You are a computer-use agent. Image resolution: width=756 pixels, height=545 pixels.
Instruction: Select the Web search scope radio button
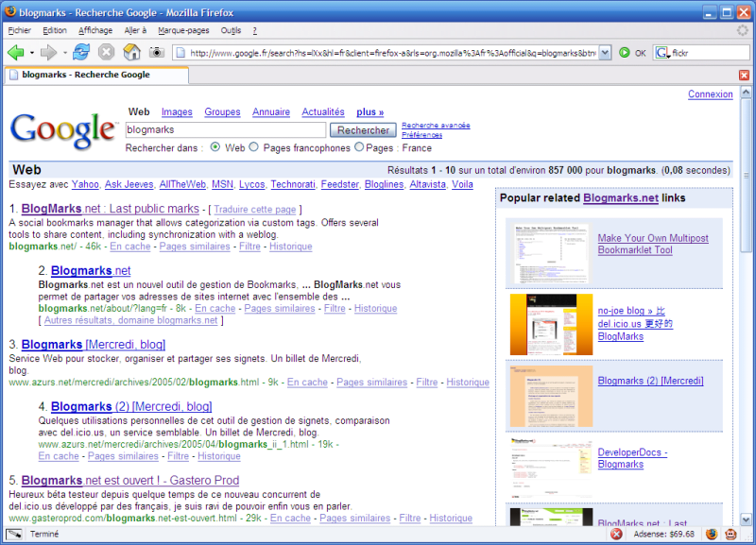coord(215,147)
